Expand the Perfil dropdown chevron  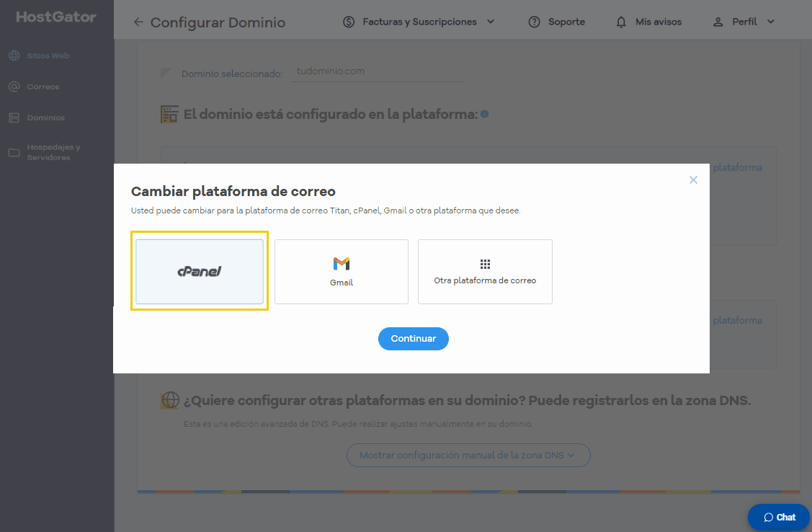pyautogui.click(x=771, y=22)
